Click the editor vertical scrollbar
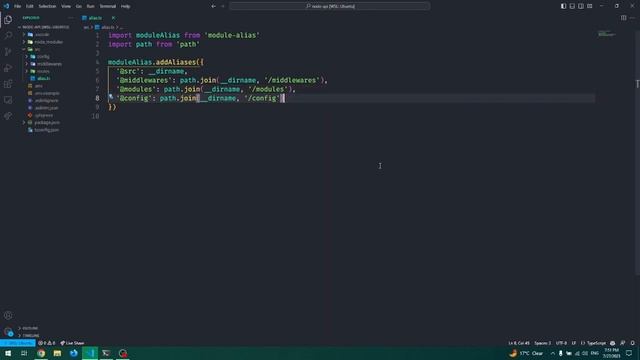The width and height of the screenshot is (640, 360). coord(637,153)
